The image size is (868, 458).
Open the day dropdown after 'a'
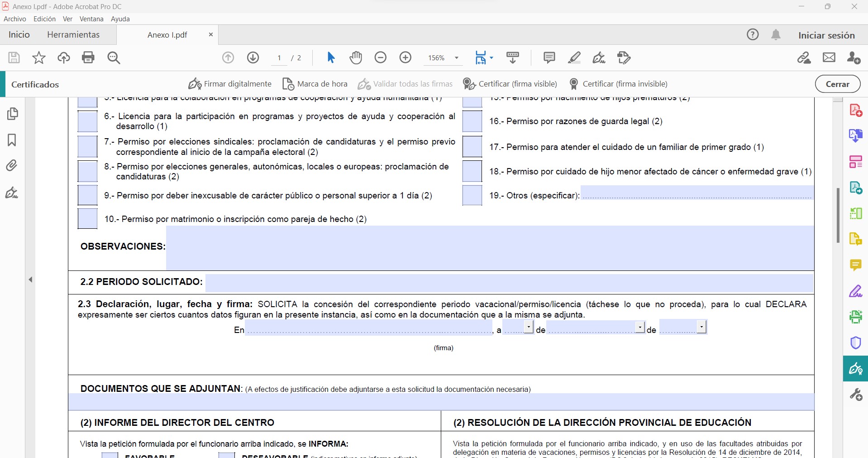click(529, 327)
